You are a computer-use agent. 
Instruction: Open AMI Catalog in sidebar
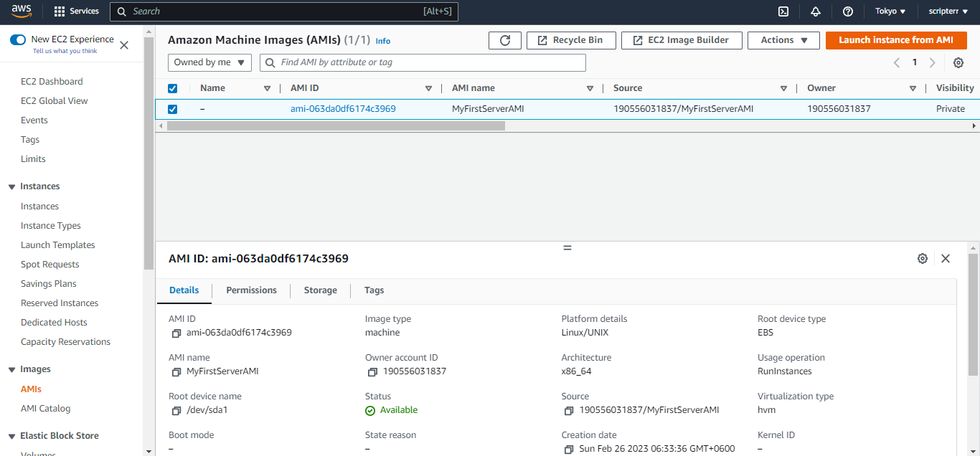pyautogui.click(x=46, y=409)
